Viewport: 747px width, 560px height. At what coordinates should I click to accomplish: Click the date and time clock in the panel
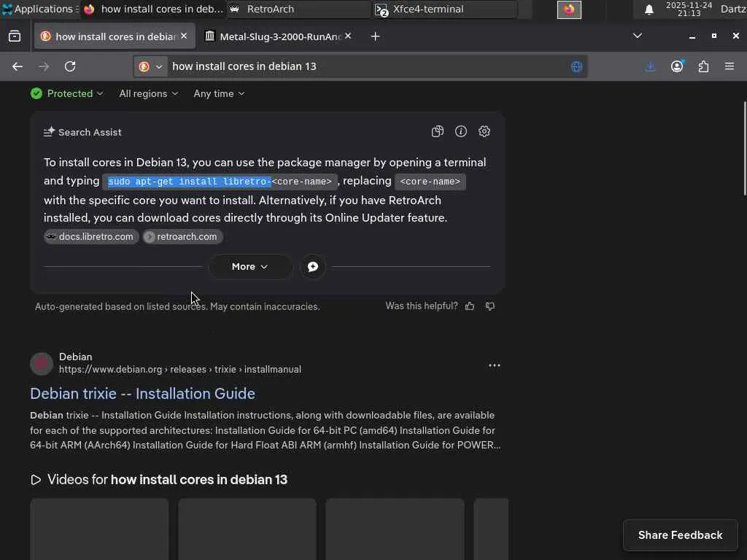pos(689,9)
